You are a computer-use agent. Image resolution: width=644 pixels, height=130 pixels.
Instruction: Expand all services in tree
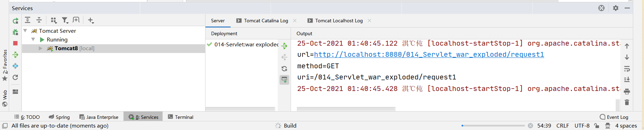point(28,20)
